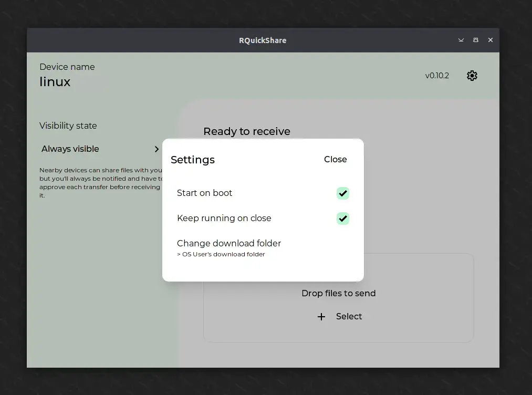Click the Always visible state label

click(x=70, y=149)
